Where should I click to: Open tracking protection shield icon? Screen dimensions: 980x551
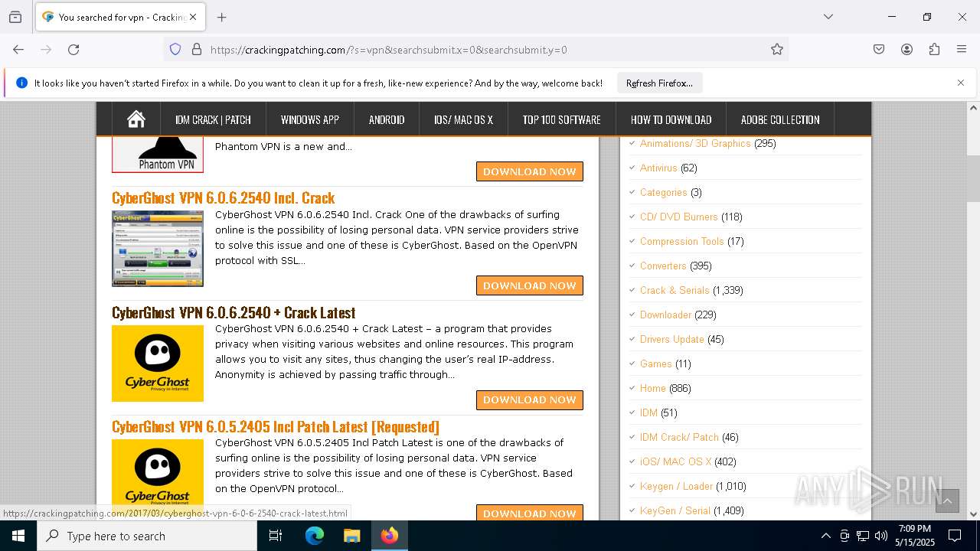[x=175, y=50]
